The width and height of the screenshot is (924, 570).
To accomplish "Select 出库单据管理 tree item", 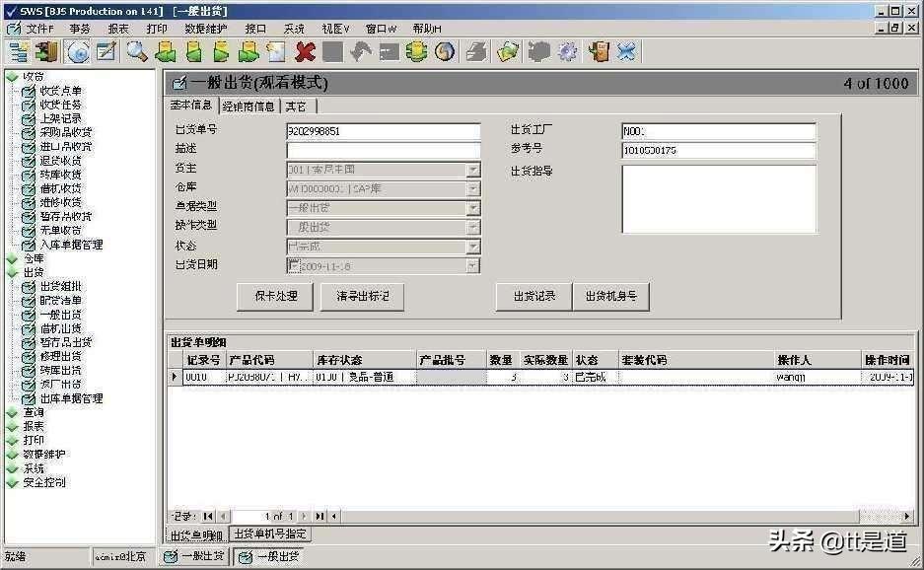I will (71, 398).
